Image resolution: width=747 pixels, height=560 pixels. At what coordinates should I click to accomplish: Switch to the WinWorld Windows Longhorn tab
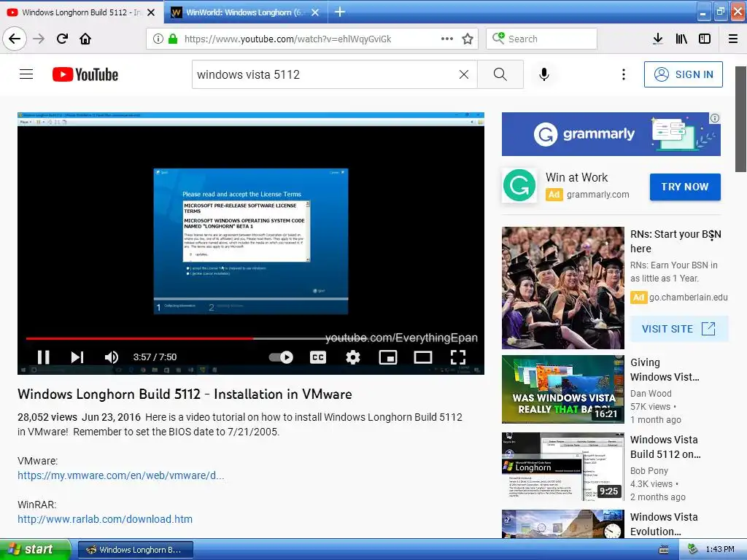pyautogui.click(x=239, y=12)
